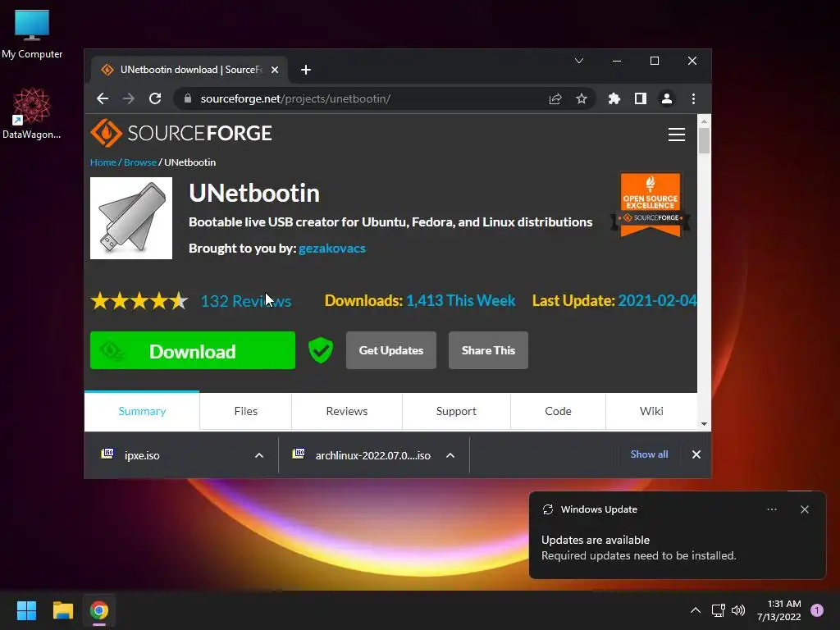The height and width of the screenshot is (630, 840).
Task: Click the 1,413 This Week downloads link
Action: (461, 300)
